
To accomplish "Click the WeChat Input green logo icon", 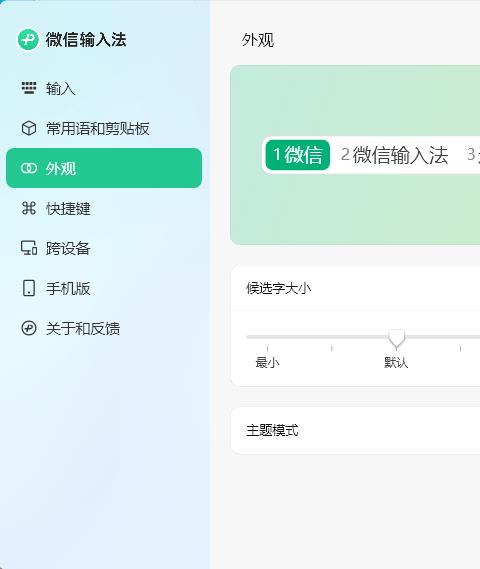I will coord(28,39).
